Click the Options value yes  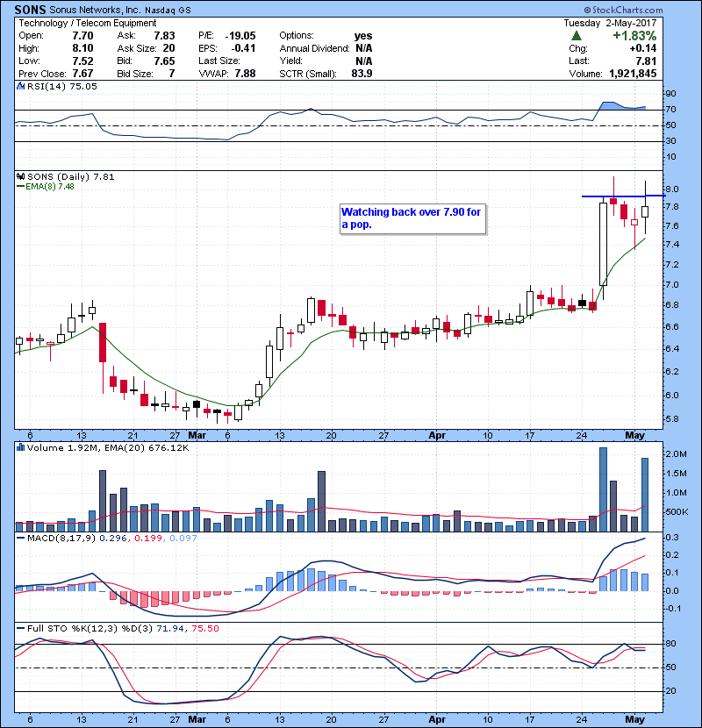pos(363,36)
